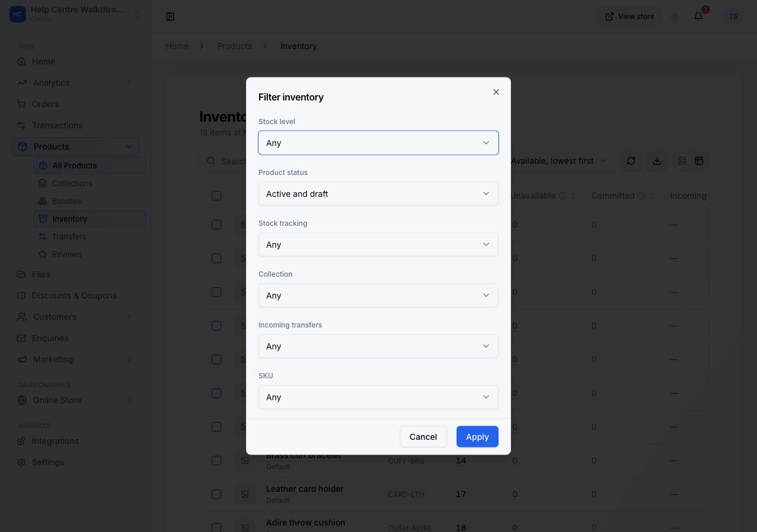Open Analytics in the sidebar
Screen dimensions: 757x532
coord(76,83)
